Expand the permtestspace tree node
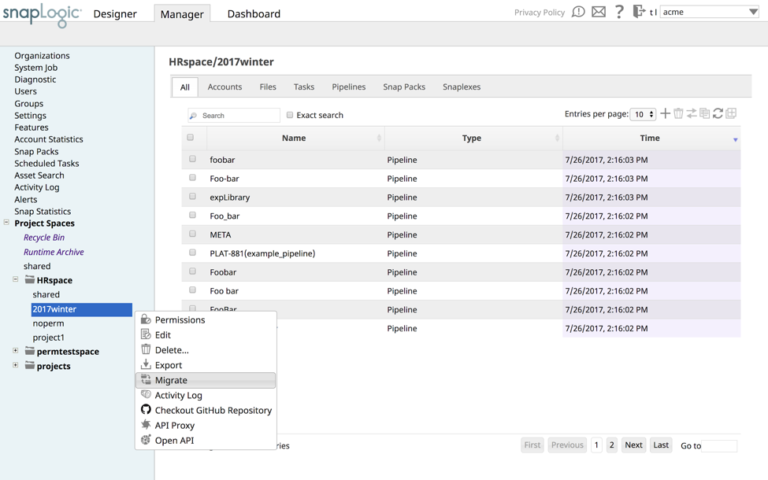 click(16, 350)
